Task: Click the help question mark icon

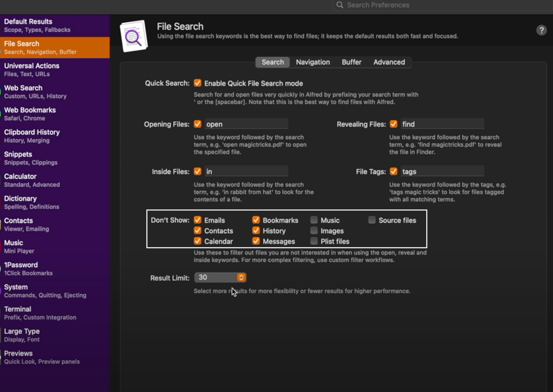Action: click(541, 30)
